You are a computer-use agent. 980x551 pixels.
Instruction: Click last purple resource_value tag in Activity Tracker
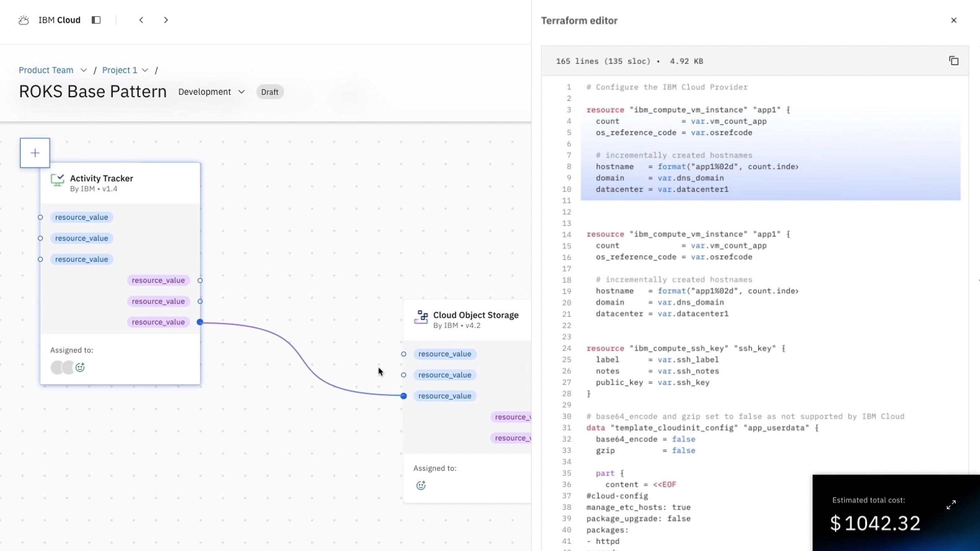[x=158, y=322]
